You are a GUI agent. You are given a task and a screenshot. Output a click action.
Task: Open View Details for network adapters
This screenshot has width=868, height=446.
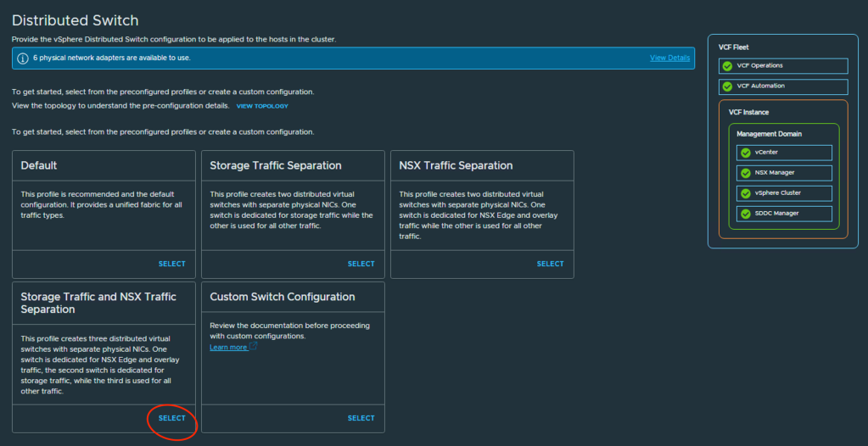[x=669, y=58]
